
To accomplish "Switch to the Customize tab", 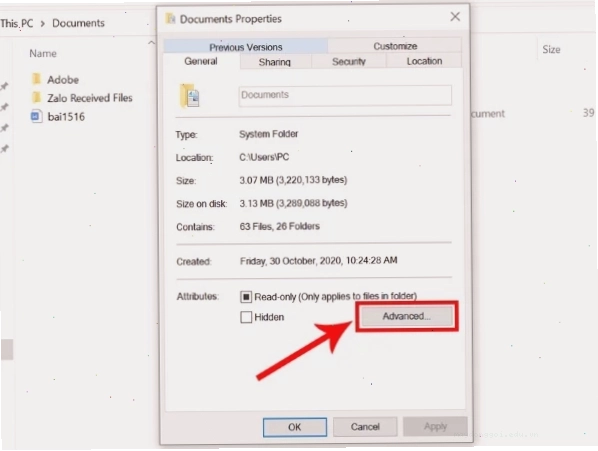I will pos(395,46).
